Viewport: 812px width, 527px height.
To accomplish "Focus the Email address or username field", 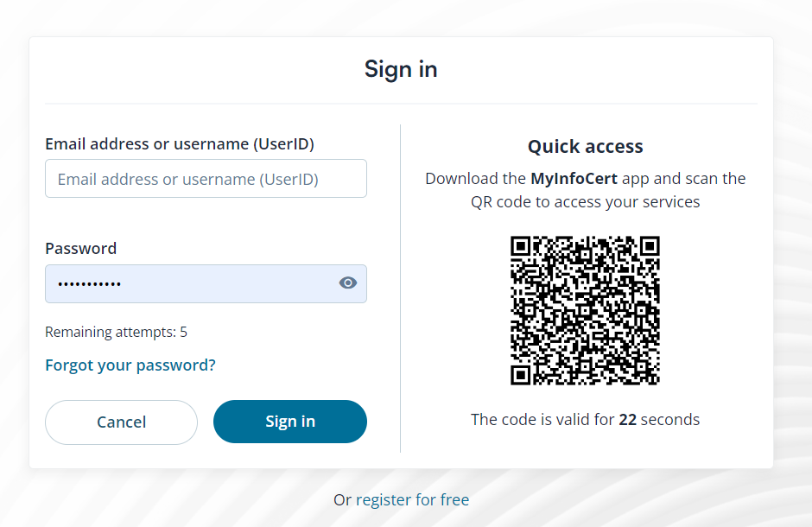I will click(x=206, y=179).
